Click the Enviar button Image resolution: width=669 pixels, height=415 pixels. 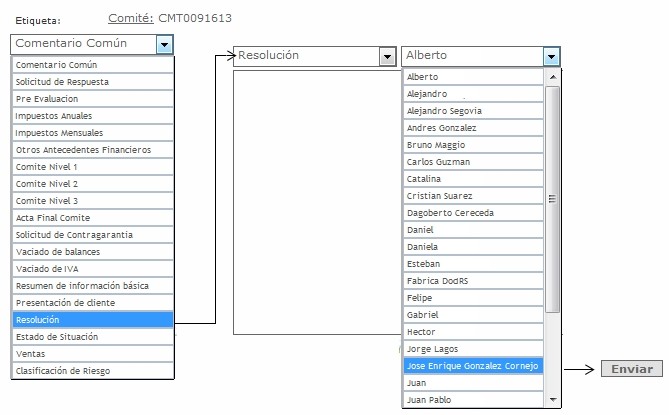pyautogui.click(x=631, y=369)
